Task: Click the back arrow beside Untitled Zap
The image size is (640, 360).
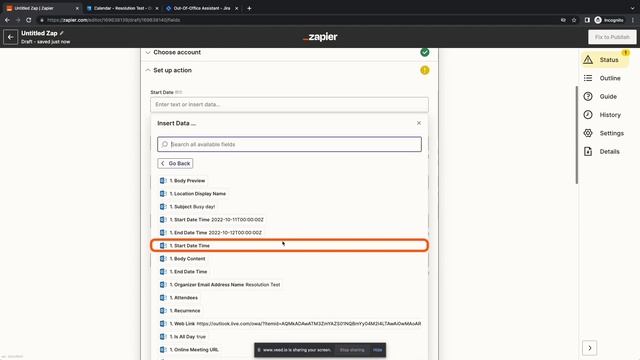Action: 11,37
